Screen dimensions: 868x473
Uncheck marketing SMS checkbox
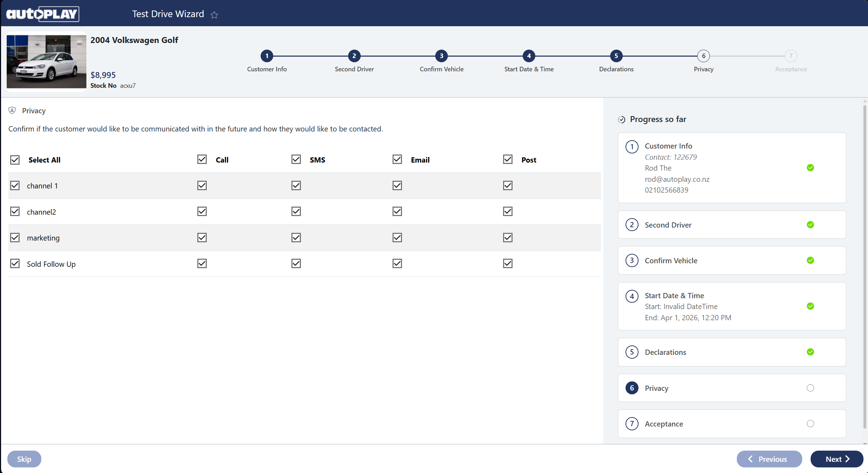(296, 238)
